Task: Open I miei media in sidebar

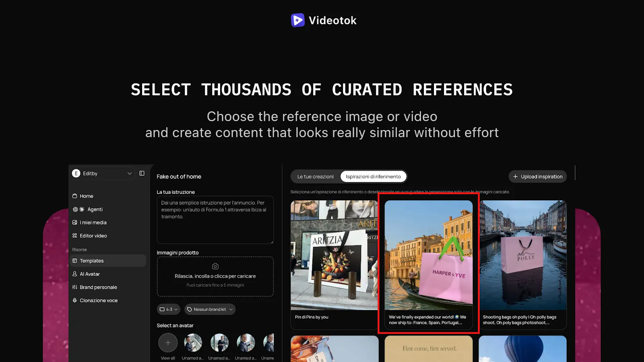Action: 108,222
